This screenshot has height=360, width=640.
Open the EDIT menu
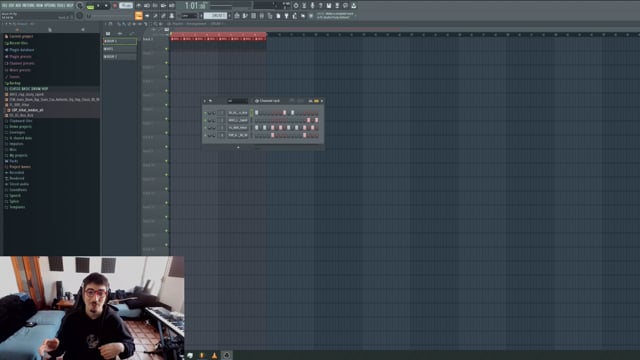tap(12, 5)
